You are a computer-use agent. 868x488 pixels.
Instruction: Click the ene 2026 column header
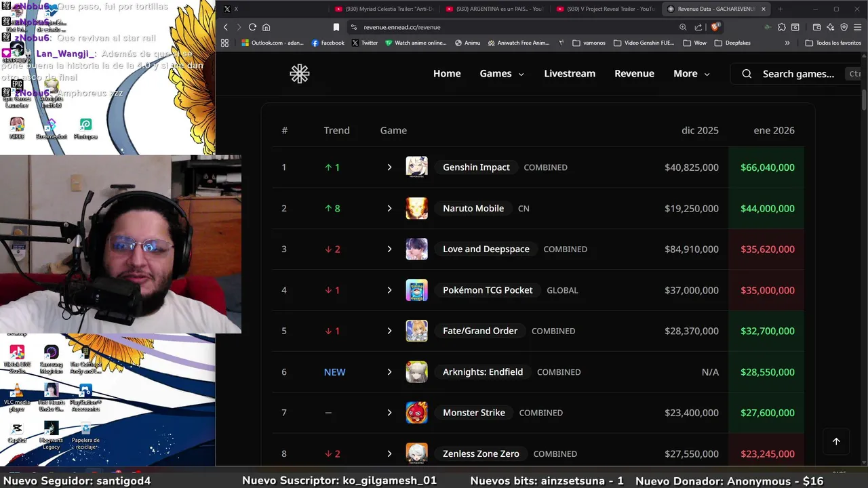tap(774, 130)
